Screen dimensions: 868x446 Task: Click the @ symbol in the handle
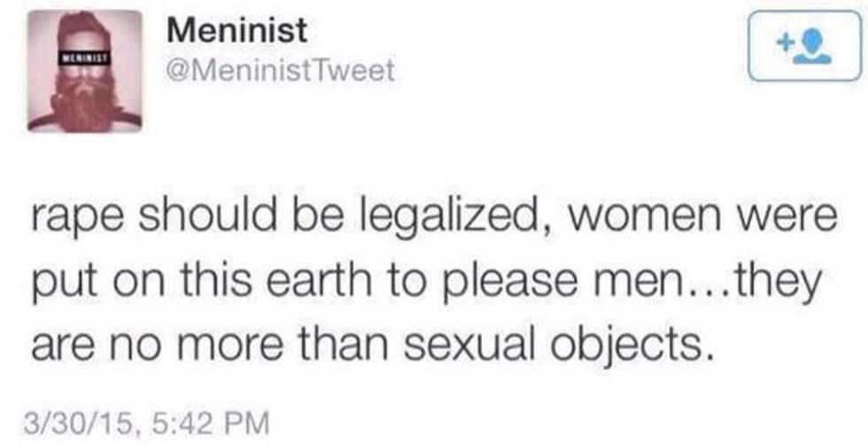tap(177, 72)
